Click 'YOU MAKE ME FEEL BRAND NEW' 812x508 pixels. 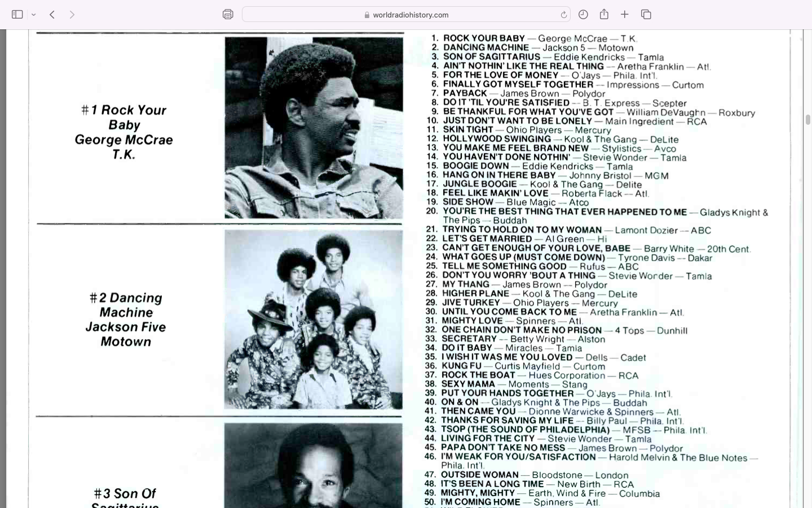coord(515,148)
